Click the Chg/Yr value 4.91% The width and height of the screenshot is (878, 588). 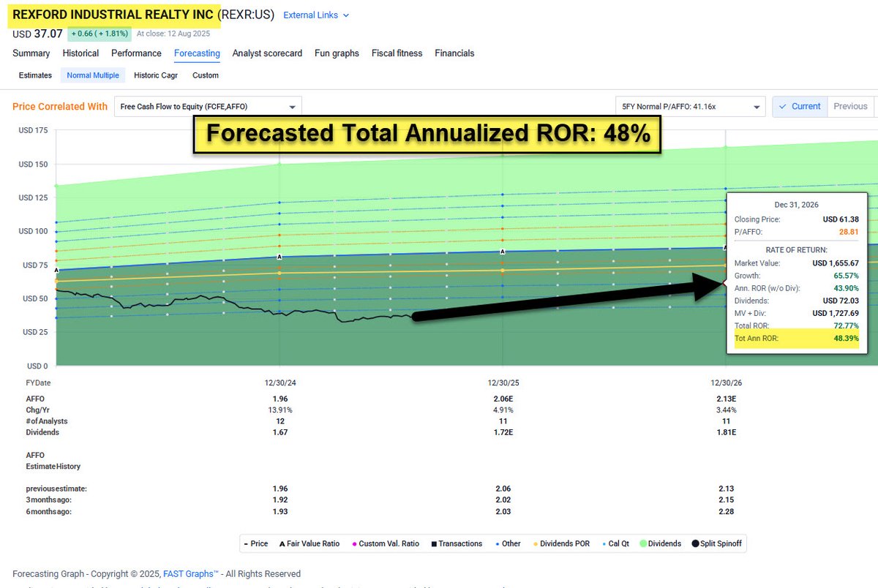tap(503, 410)
